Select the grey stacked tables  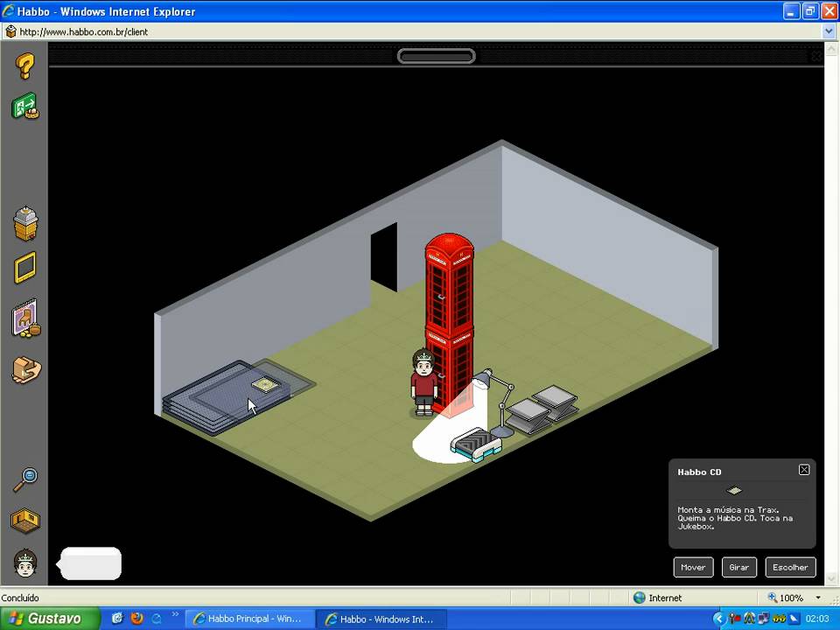(542, 409)
